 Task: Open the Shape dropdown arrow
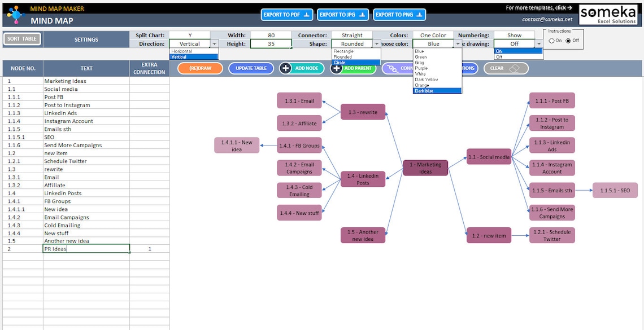tap(376, 44)
